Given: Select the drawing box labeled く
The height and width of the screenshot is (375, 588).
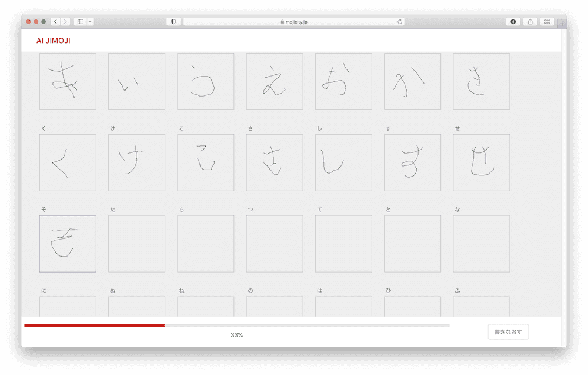Looking at the screenshot, I should [68, 163].
